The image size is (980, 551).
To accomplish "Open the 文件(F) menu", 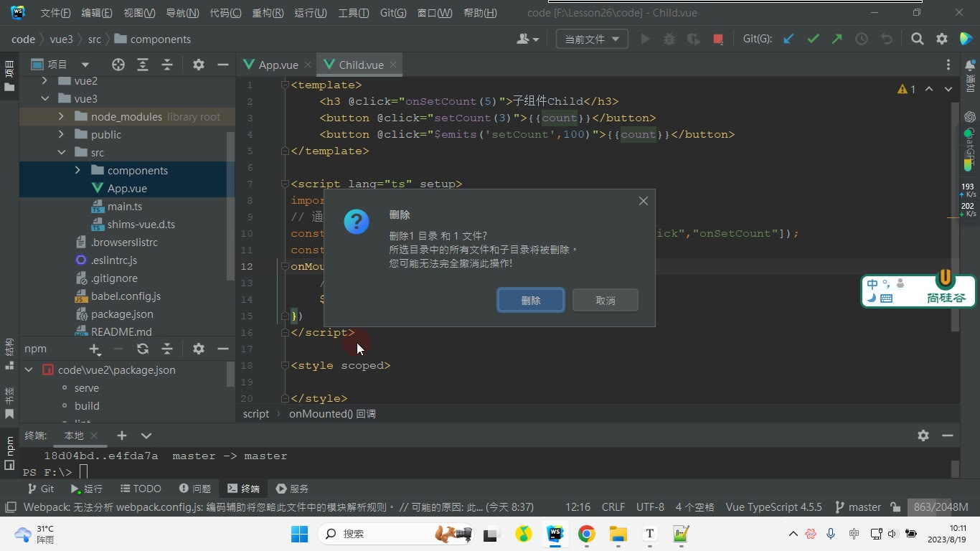I will click(x=55, y=13).
